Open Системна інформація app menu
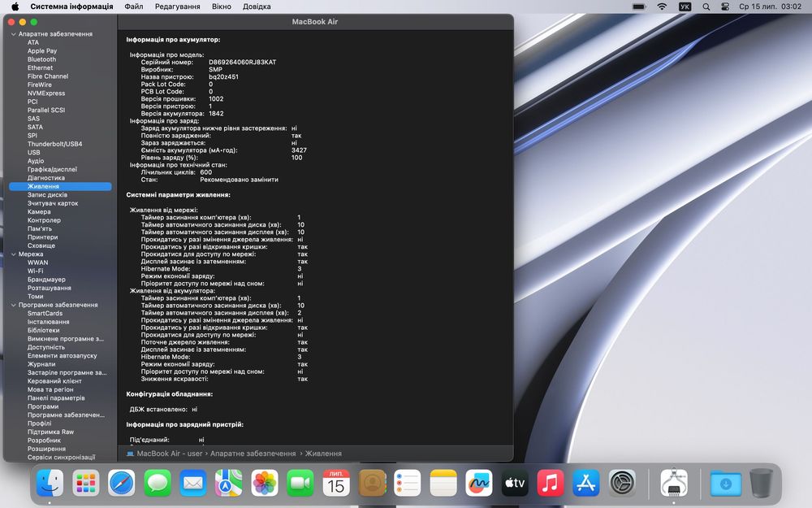Screen dimensions: 812x508 point(71,7)
